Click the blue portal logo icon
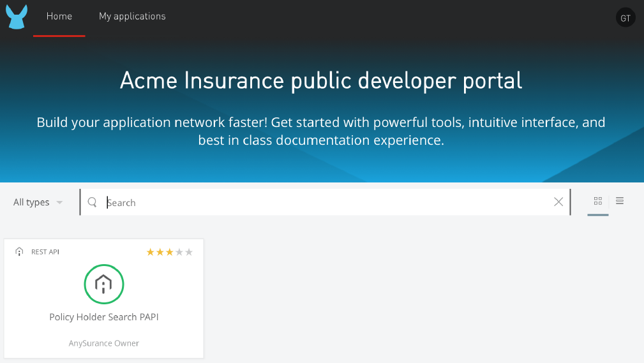The image size is (644, 363). click(17, 17)
